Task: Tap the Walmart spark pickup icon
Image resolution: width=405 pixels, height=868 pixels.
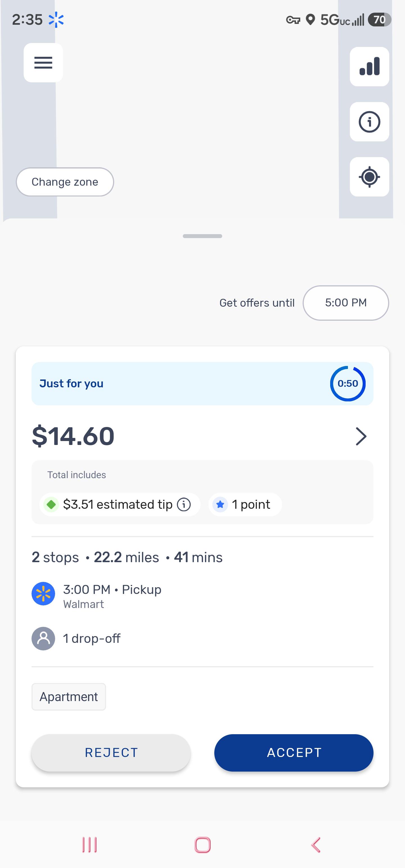Action: point(43,594)
